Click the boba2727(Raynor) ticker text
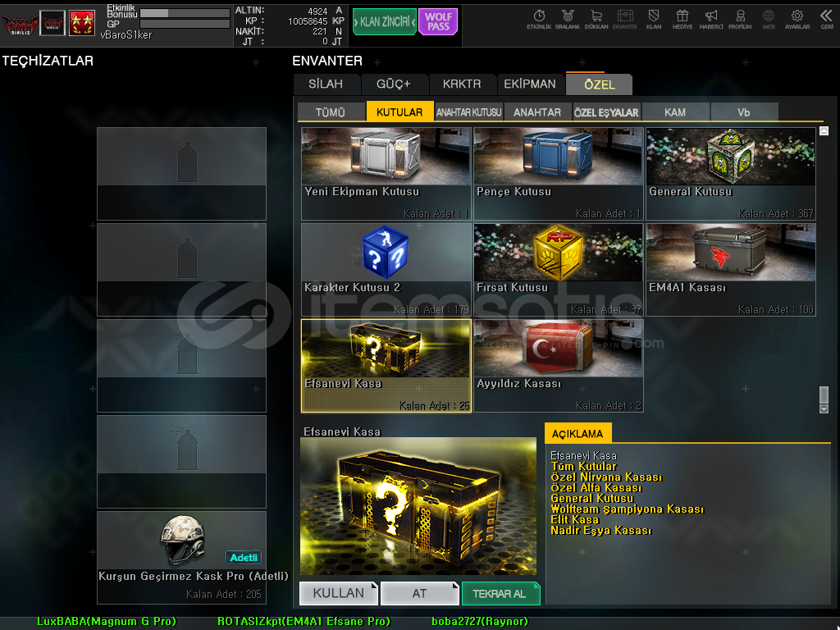 [480, 622]
